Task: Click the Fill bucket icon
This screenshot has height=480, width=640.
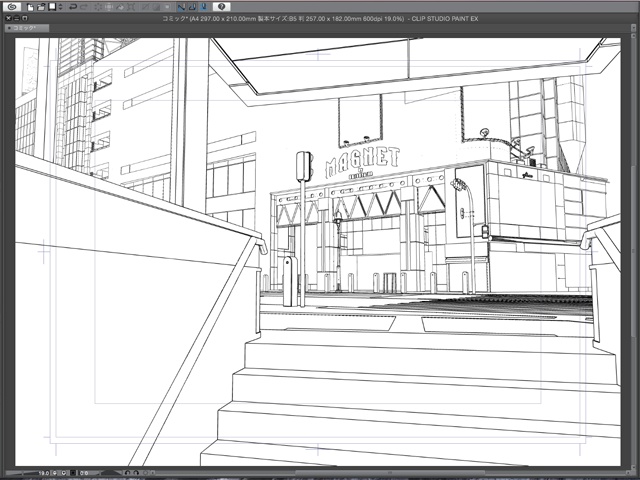Action: (120, 7)
